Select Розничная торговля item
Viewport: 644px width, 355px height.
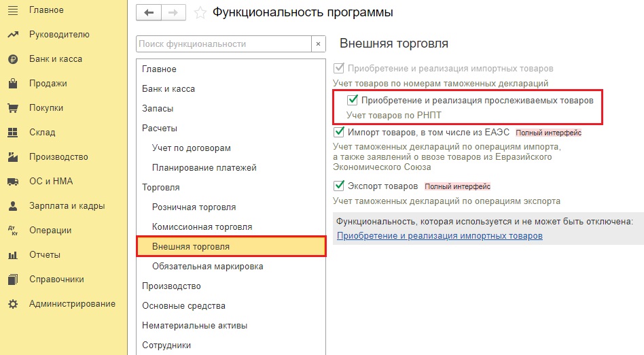click(x=231, y=207)
